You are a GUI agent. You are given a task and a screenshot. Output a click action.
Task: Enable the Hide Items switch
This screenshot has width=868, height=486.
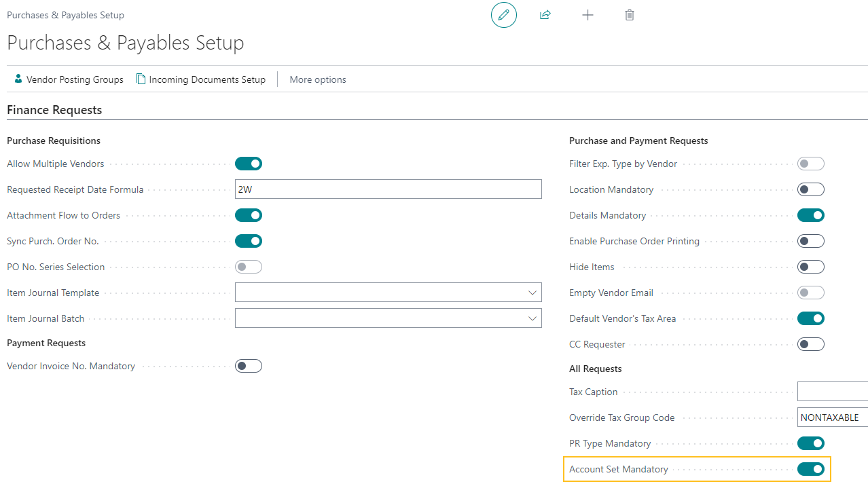(x=810, y=266)
